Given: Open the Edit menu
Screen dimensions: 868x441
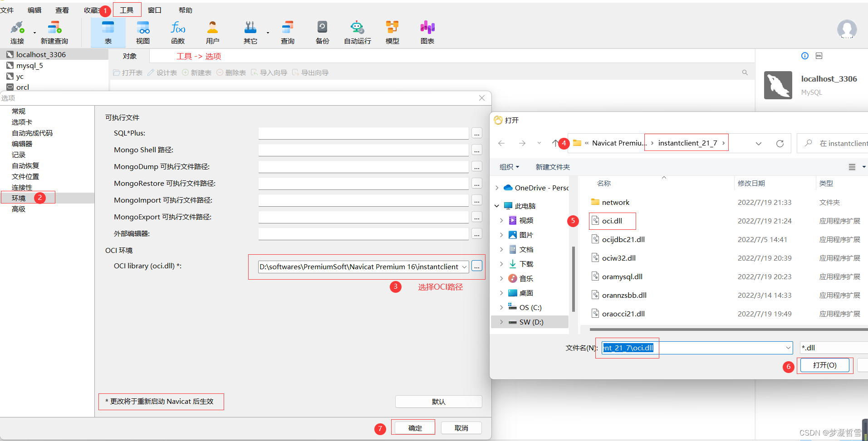Looking at the screenshot, I should click(34, 10).
